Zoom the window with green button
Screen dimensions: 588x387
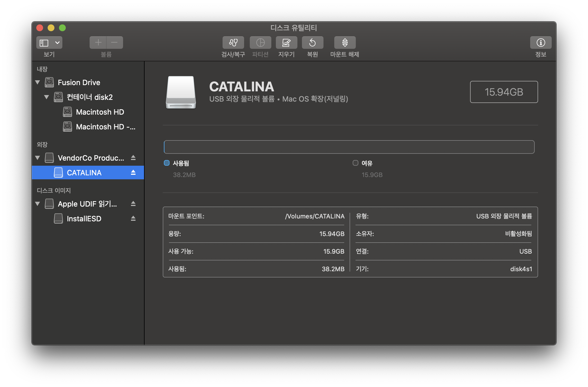pos(62,28)
